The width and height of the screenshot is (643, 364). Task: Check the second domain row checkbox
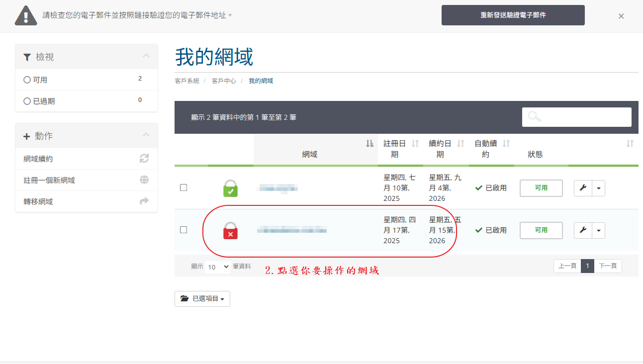(184, 230)
